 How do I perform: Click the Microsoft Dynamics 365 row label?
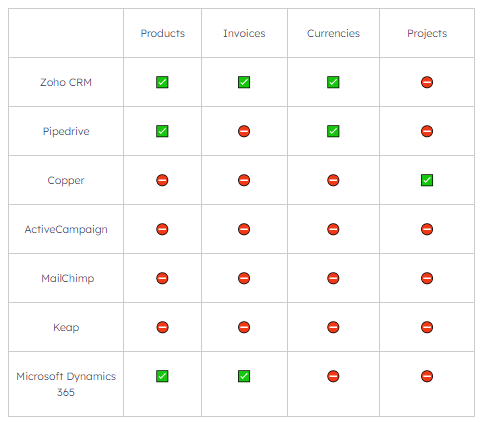66,384
